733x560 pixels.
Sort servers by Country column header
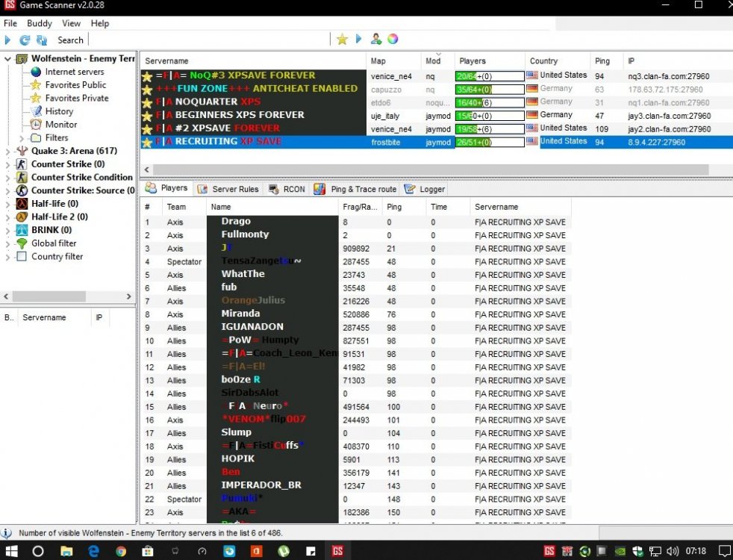click(558, 60)
